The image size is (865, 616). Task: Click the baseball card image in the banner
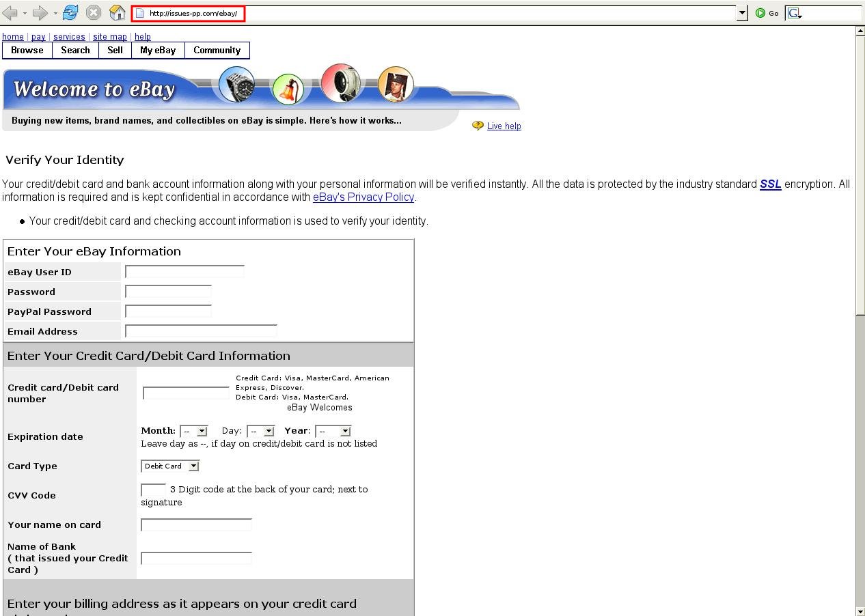396,84
